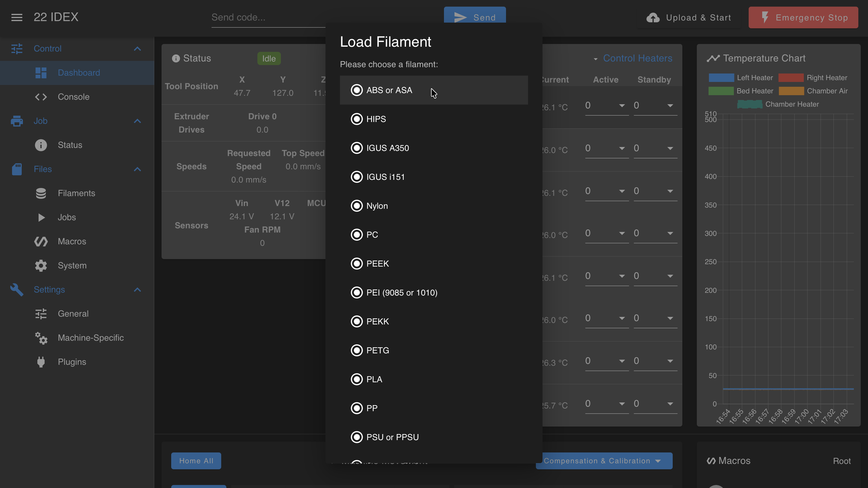Image resolution: width=868 pixels, height=488 pixels.
Task: Click the General tune sliders icon
Action: pyautogui.click(x=41, y=314)
